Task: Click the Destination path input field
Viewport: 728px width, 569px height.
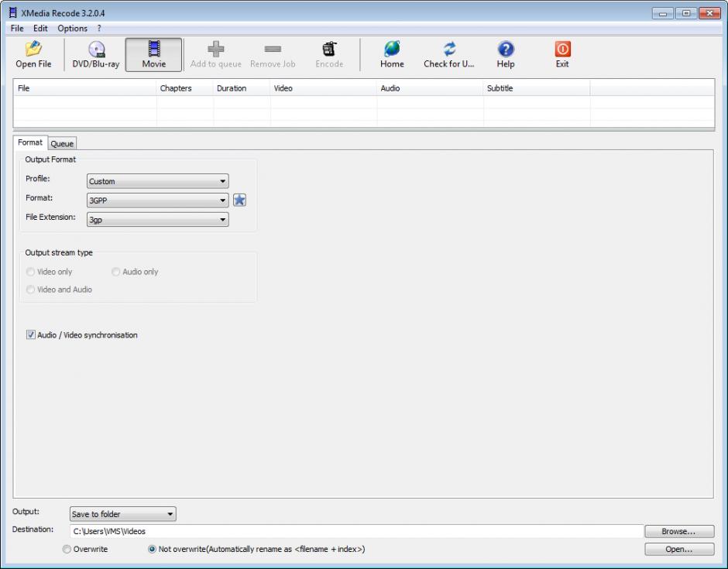Action: (356, 531)
